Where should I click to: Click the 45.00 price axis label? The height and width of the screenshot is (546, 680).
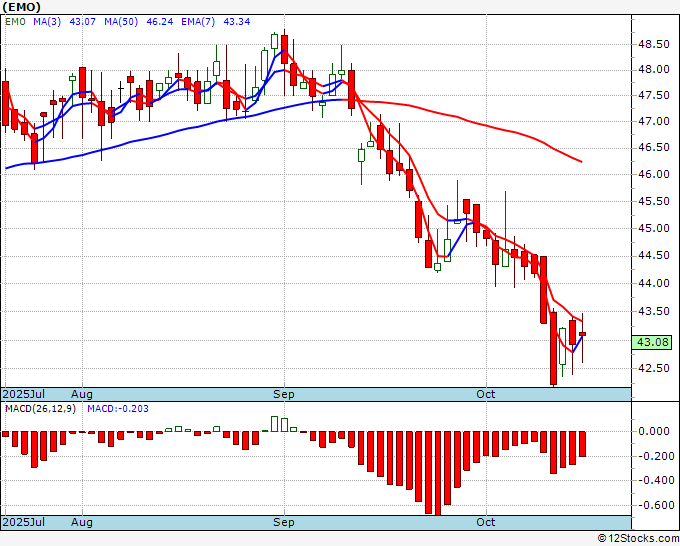pos(654,229)
